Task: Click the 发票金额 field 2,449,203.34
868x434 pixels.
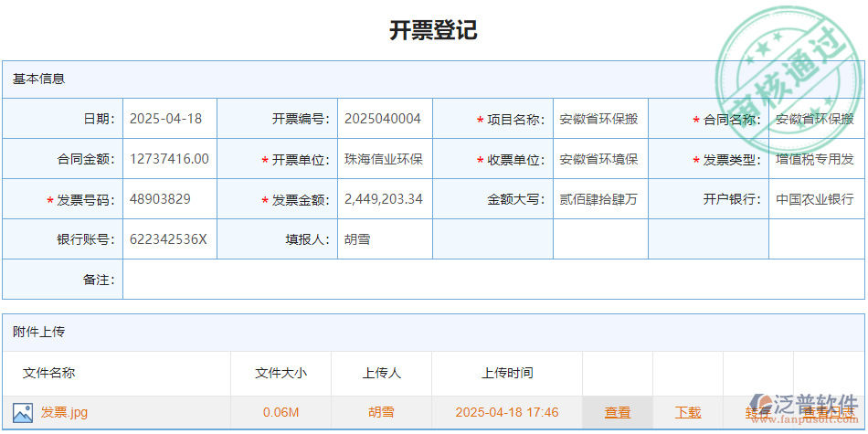Action: pos(384,199)
